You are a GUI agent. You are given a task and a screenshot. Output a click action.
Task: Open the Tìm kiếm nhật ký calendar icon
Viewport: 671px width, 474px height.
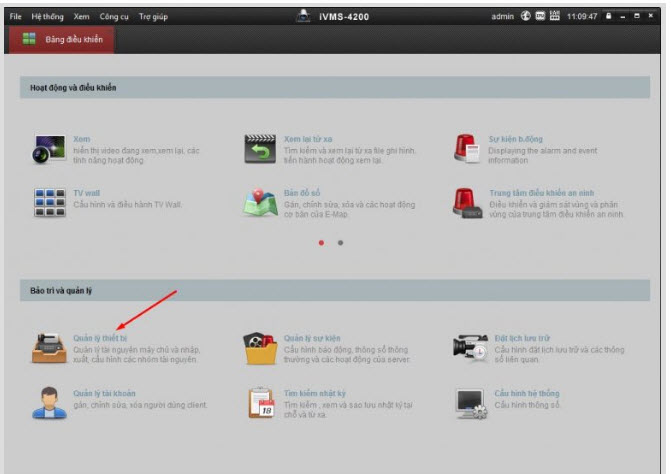tap(261, 403)
